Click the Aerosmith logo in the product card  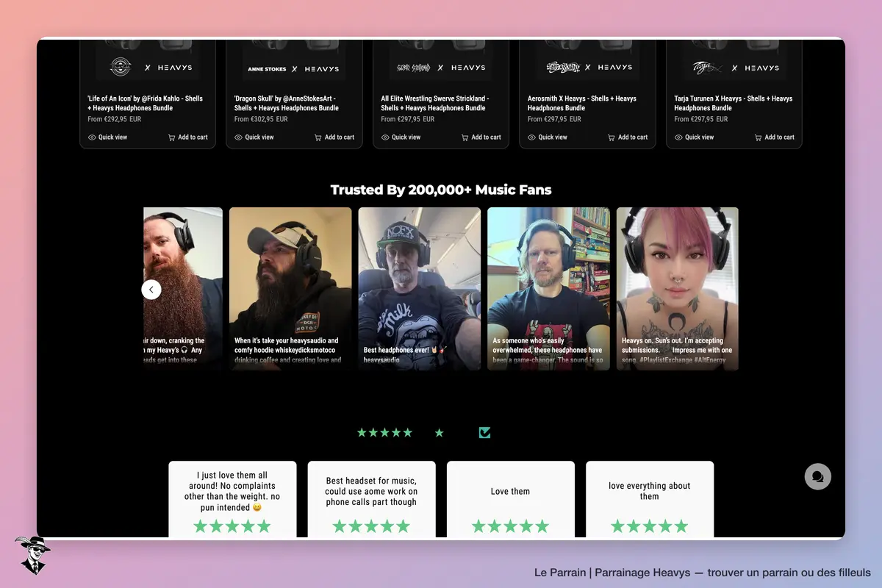tap(562, 68)
